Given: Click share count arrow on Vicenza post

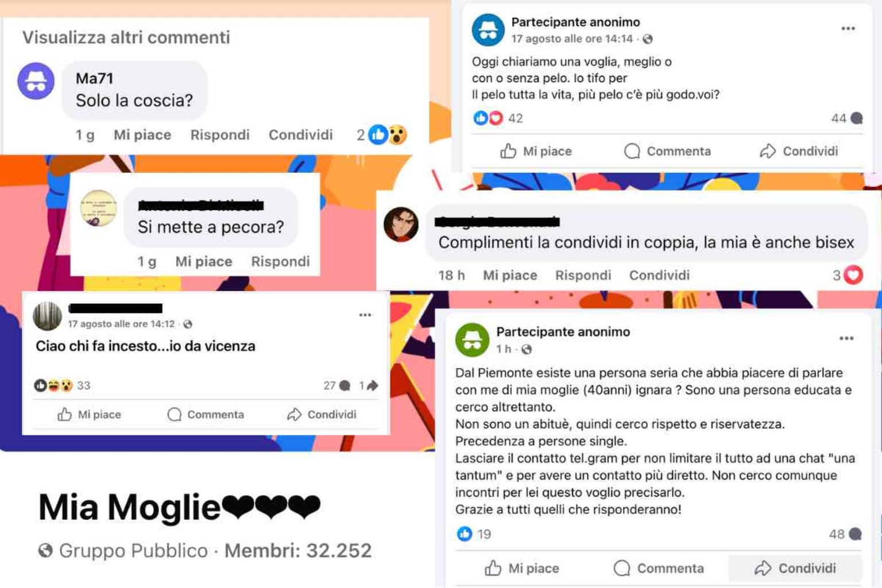Looking at the screenshot, I should pyautogui.click(x=369, y=385).
